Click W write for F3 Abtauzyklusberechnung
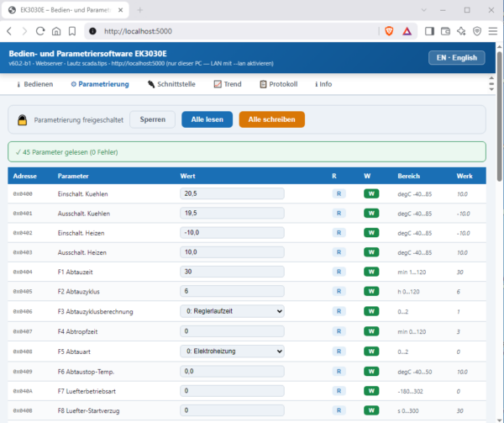 point(371,311)
